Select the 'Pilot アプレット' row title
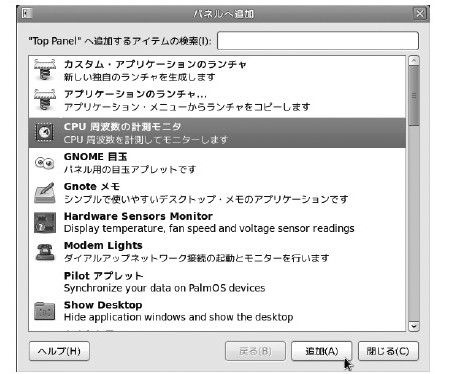 tap(103, 276)
